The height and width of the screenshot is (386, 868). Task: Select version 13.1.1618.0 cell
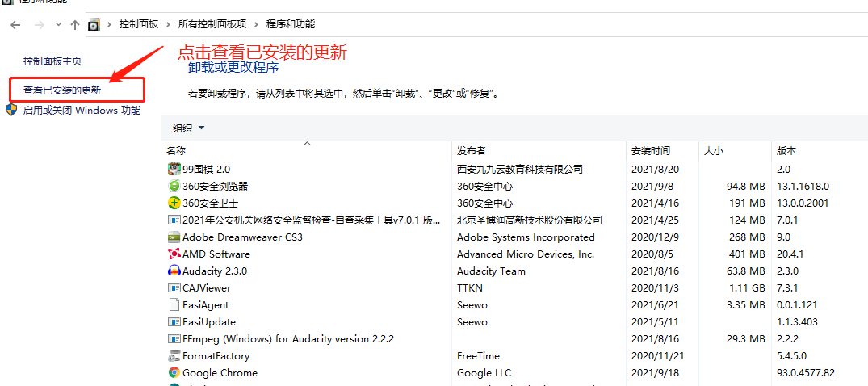pyautogui.click(x=803, y=186)
